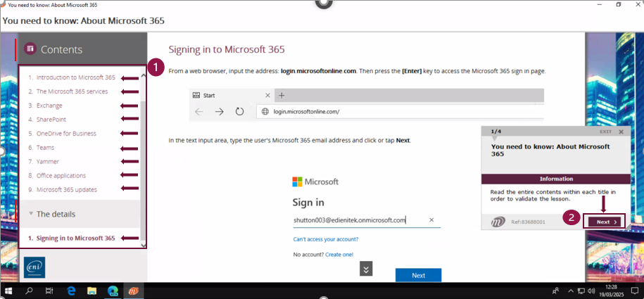
Task: Click the browser refresh icon in illustration
Action: 239,111
